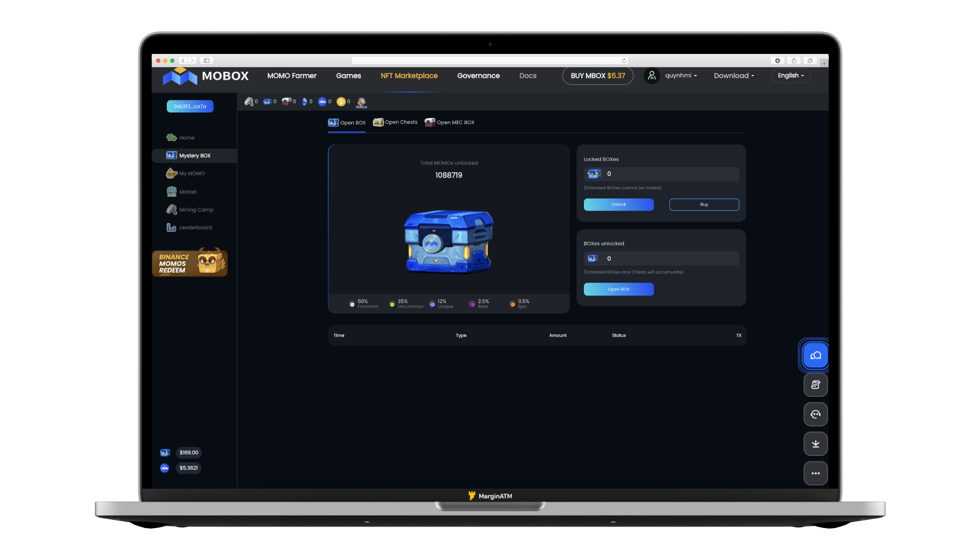Viewport: 980px width, 551px height.
Task: Click the download arrow floating icon
Action: pyautogui.click(x=815, y=444)
